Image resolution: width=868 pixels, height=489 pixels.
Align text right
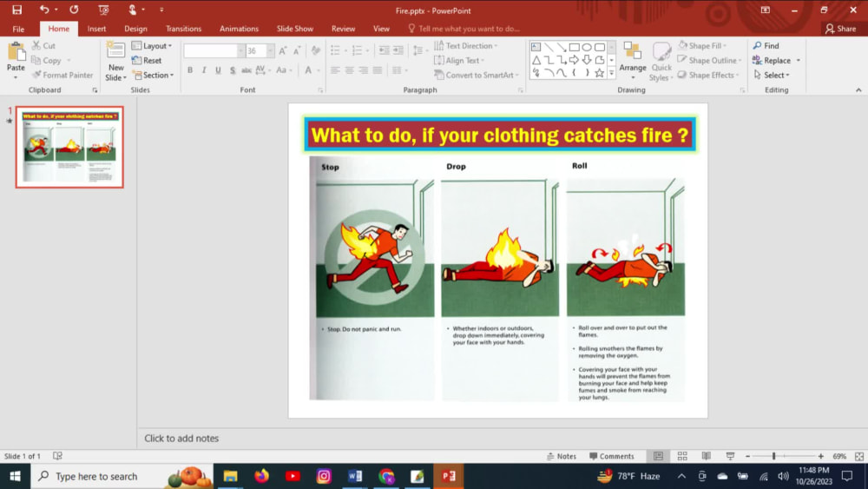point(363,70)
